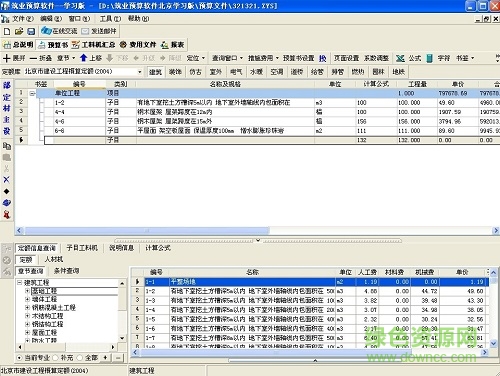Switch to the 条件查询 tab
Screen dimensions: 500x376
pyautogui.click(x=67, y=271)
